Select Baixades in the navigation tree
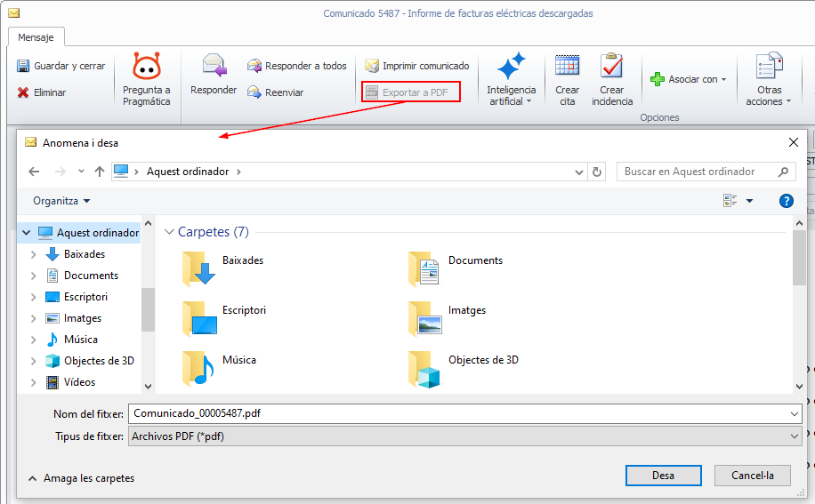 [x=85, y=254]
